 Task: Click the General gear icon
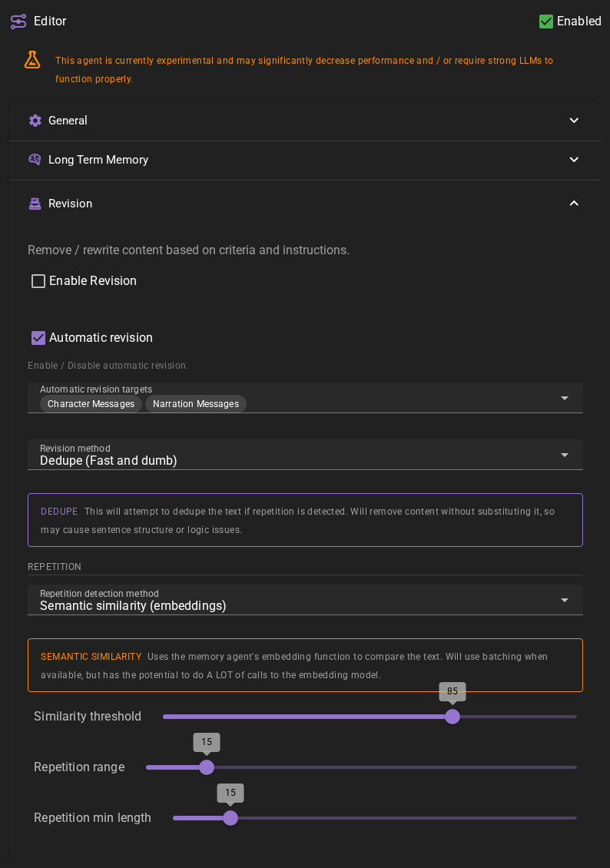coord(35,121)
